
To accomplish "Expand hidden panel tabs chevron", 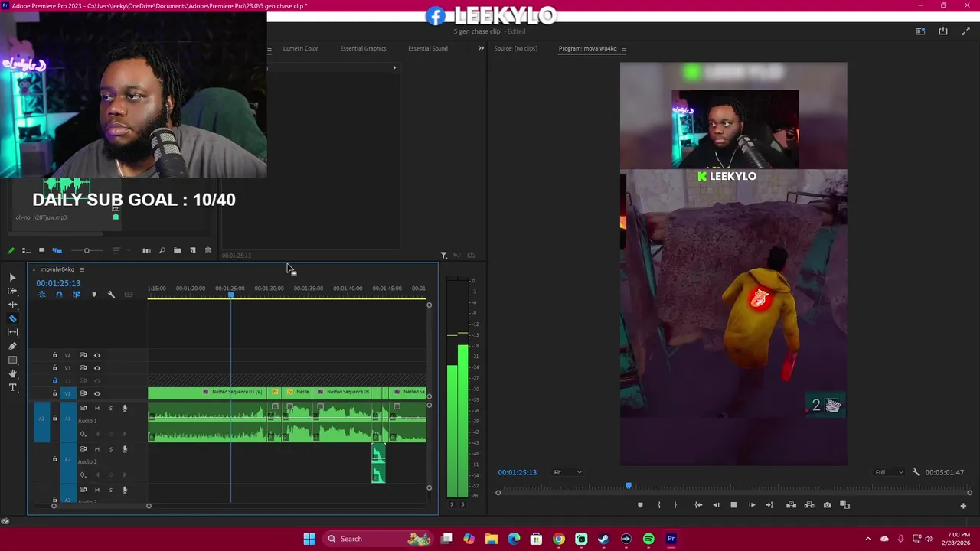I will click(481, 48).
